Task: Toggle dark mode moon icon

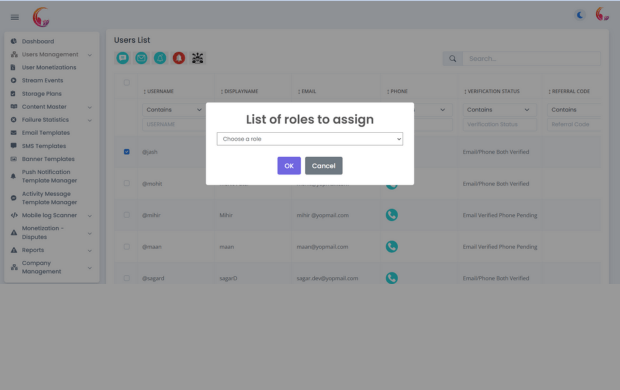Action: click(580, 15)
